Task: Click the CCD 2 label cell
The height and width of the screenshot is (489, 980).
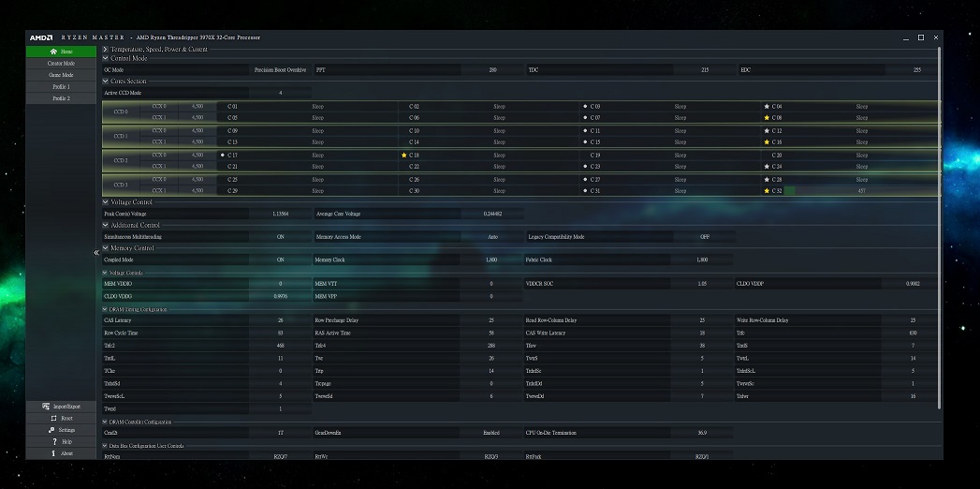Action: coord(121,161)
